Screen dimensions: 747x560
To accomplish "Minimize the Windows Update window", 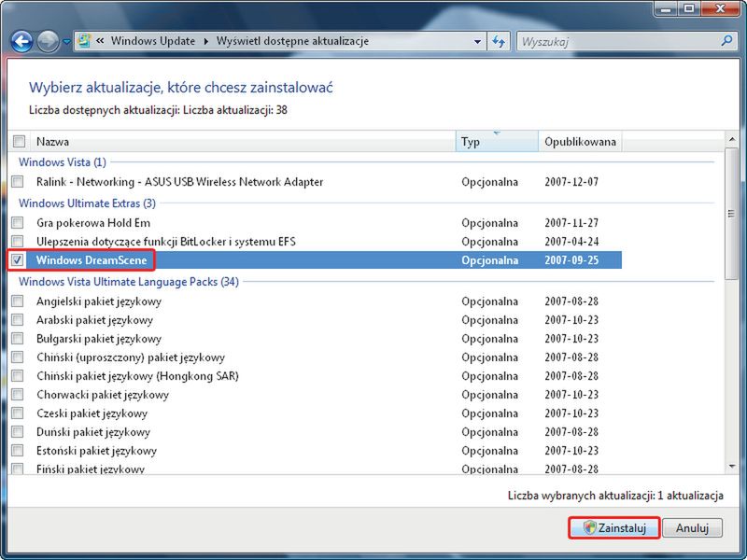I will tap(667, 8).
